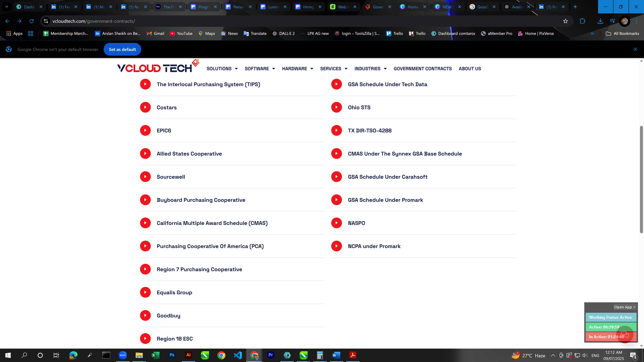Open ABOUT US nav item

pos(470,68)
